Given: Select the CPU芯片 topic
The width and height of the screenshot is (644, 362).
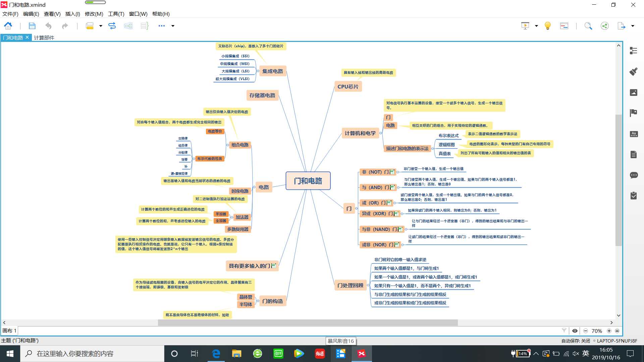Looking at the screenshot, I should 348,86.
